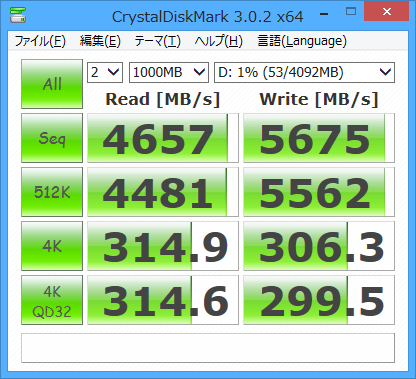Start the 4K benchmark test
The width and height of the screenshot is (416, 379).
(x=52, y=246)
